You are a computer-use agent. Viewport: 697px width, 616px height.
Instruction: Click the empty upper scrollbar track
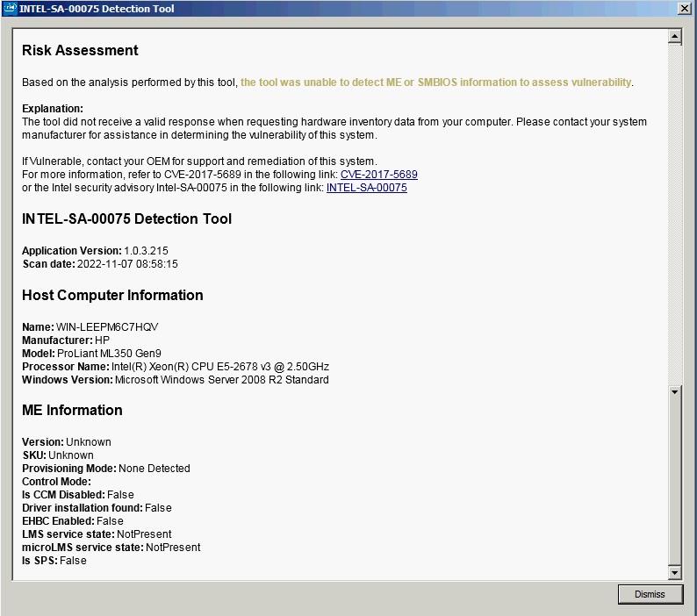(x=674, y=211)
